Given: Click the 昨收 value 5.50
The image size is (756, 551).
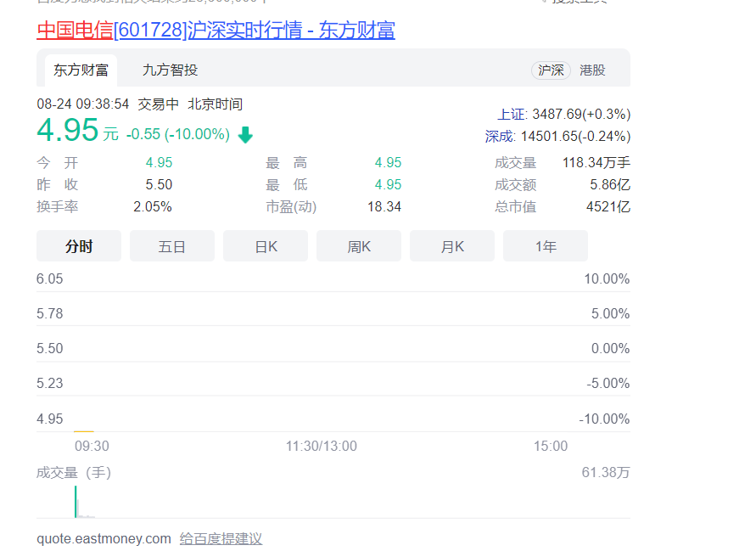Looking at the screenshot, I should 159,185.
